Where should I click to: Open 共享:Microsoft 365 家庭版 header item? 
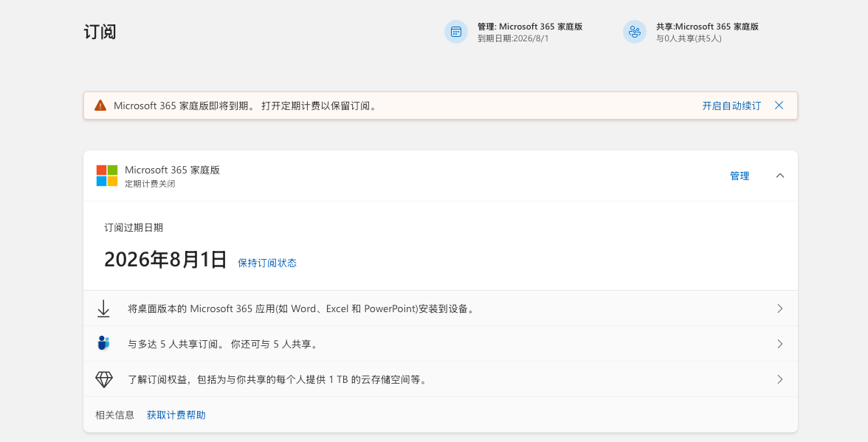coord(707,27)
